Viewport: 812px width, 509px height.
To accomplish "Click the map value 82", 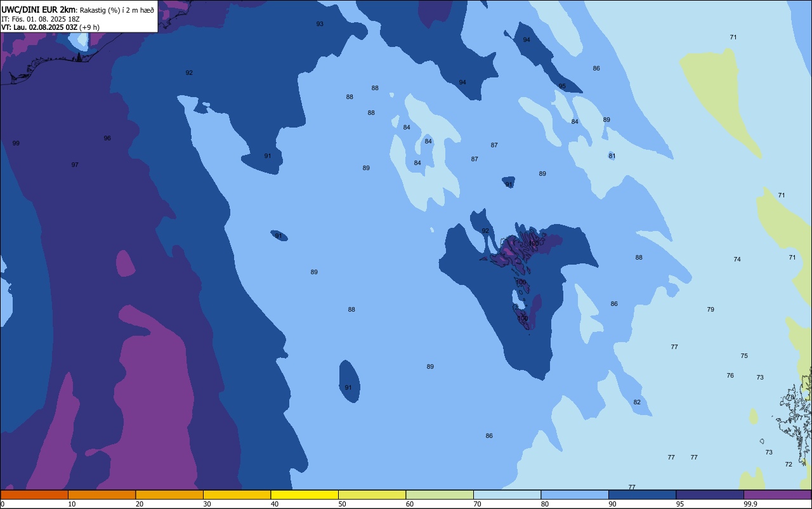I will 637,402.
